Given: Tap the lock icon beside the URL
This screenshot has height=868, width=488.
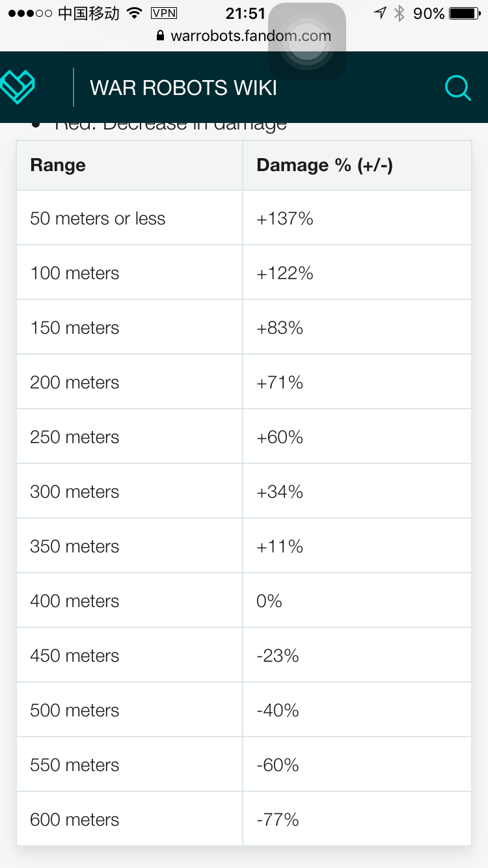Looking at the screenshot, I should (161, 36).
